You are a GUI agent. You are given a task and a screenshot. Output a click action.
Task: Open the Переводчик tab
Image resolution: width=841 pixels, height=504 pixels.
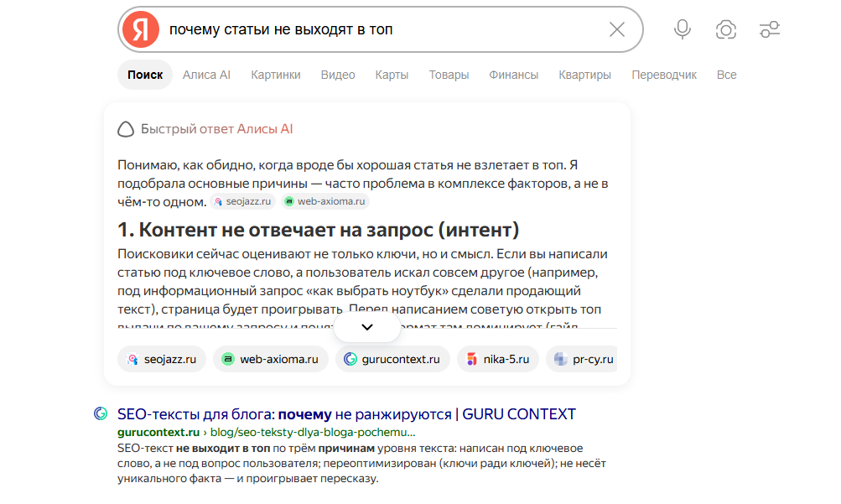pos(664,75)
